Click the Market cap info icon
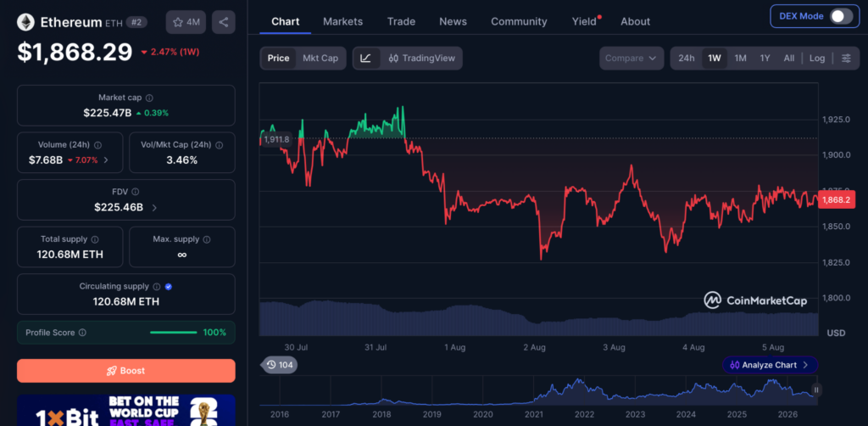Image resolution: width=868 pixels, height=426 pixels. point(149,98)
